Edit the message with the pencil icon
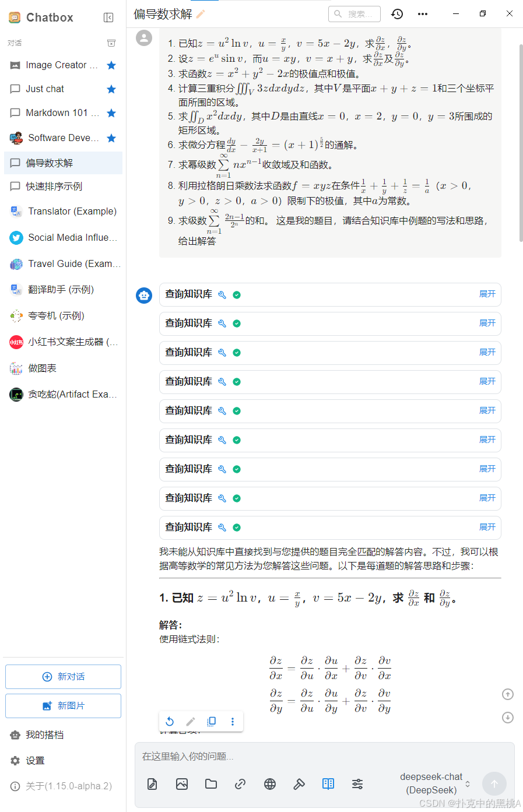 [x=191, y=721]
